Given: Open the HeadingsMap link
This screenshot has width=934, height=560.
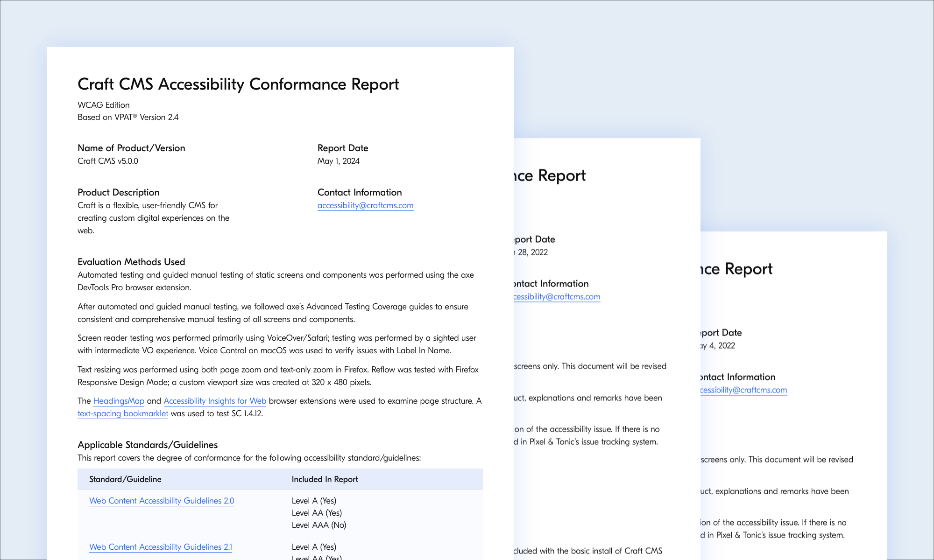Looking at the screenshot, I should click(119, 401).
